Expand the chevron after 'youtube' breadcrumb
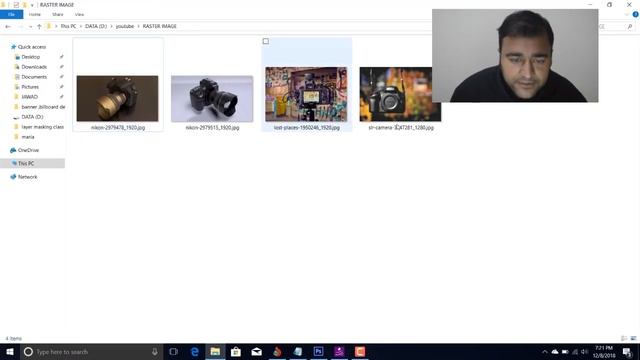The height and width of the screenshot is (360, 640). pos(138,26)
